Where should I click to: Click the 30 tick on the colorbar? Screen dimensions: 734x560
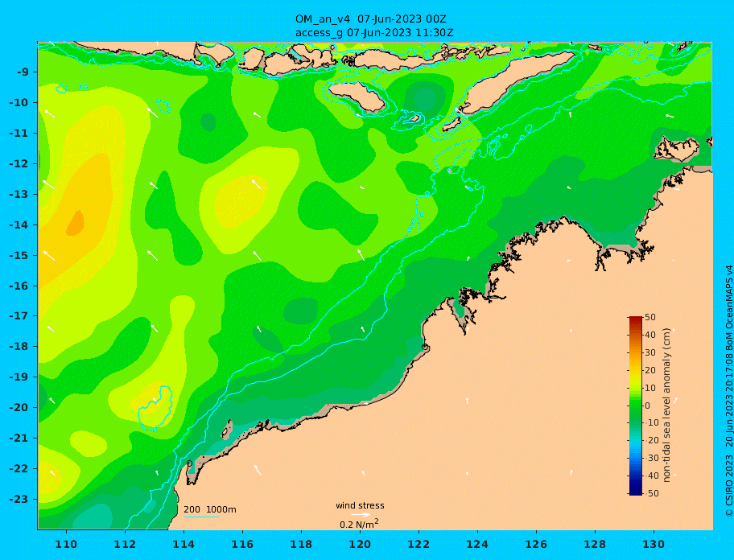click(650, 352)
